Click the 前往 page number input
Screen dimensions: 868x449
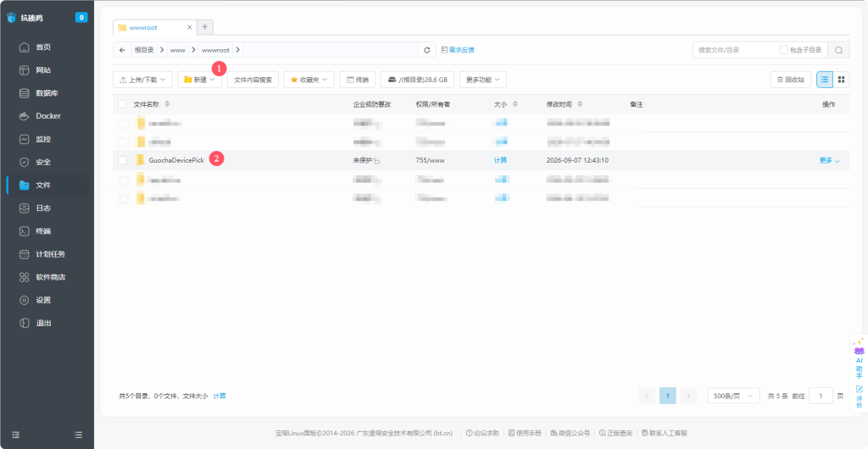pyautogui.click(x=821, y=396)
